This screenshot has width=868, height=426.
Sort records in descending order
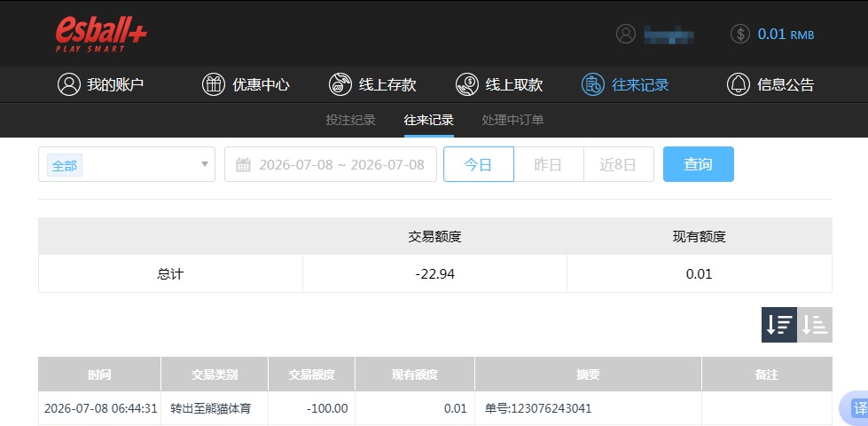tap(779, 325)
